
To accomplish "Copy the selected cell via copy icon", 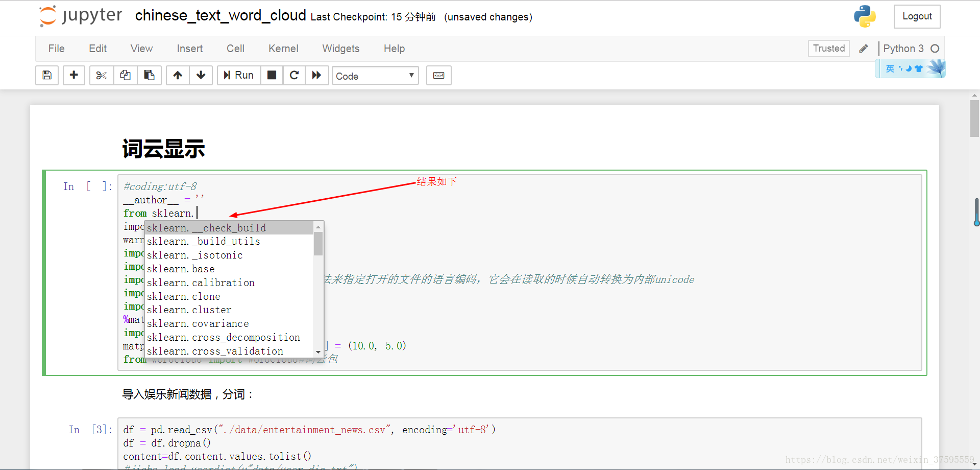I will (125, 75).
